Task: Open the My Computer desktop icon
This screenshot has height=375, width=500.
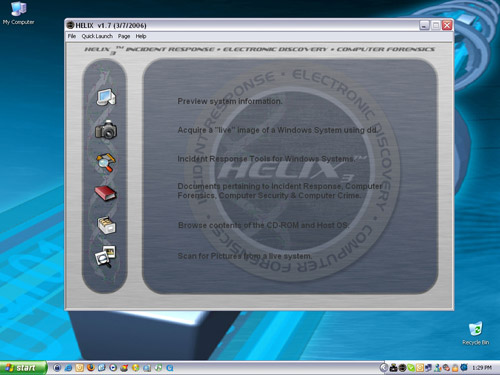Action: click(18, 13)
